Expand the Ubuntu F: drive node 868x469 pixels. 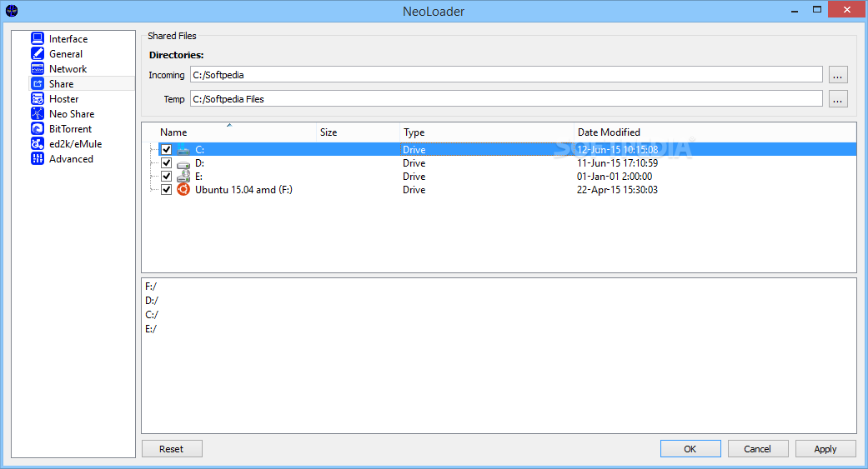(153, 189)
